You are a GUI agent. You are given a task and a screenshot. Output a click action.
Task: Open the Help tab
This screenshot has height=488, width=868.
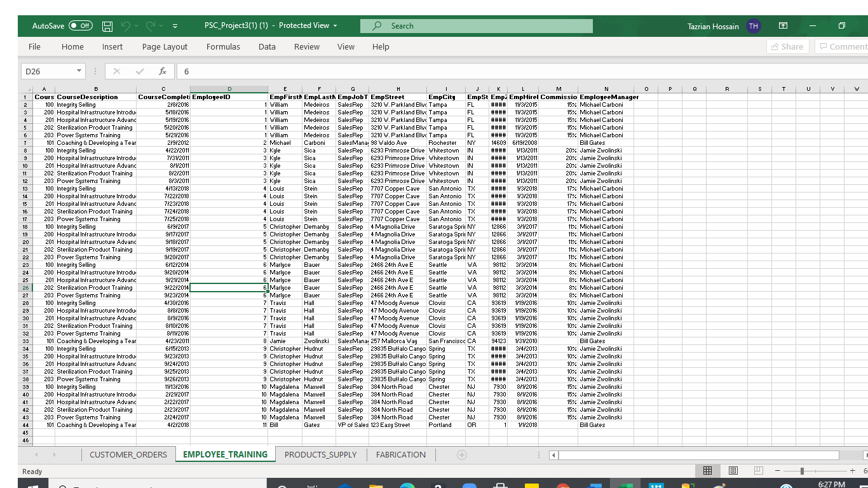[x=381, y=46]
